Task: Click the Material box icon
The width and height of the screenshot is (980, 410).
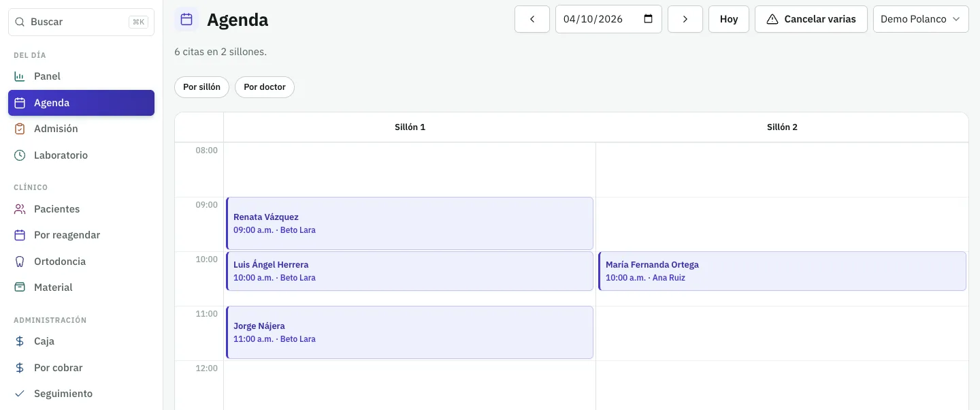Action: (x=20, y=287)
